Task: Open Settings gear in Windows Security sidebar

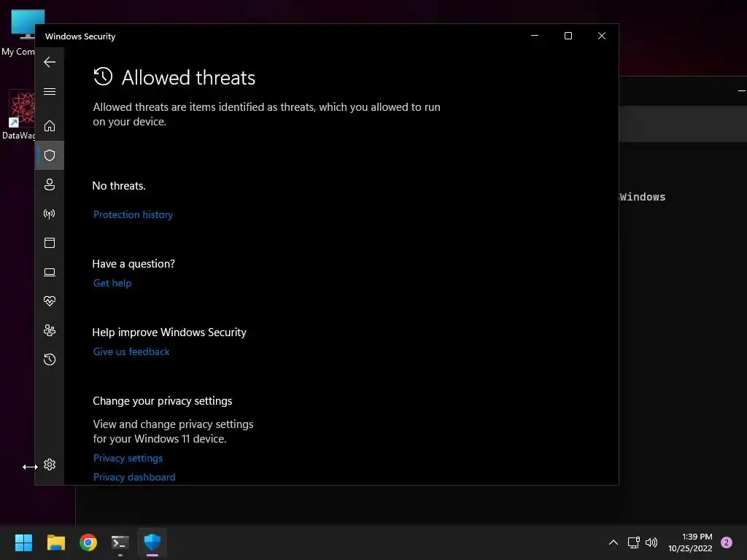Action: (50, 464)
